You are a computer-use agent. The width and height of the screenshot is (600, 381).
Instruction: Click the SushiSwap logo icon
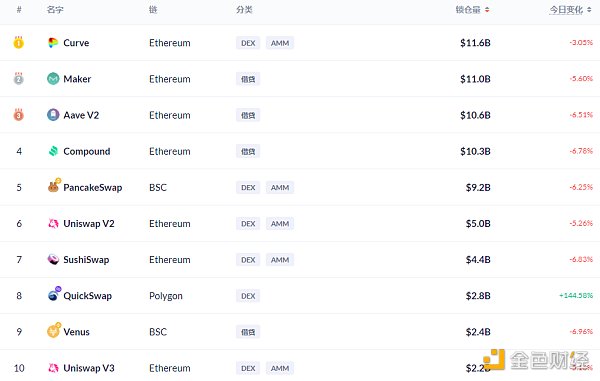pyautogui.click(x=53, y=259)
